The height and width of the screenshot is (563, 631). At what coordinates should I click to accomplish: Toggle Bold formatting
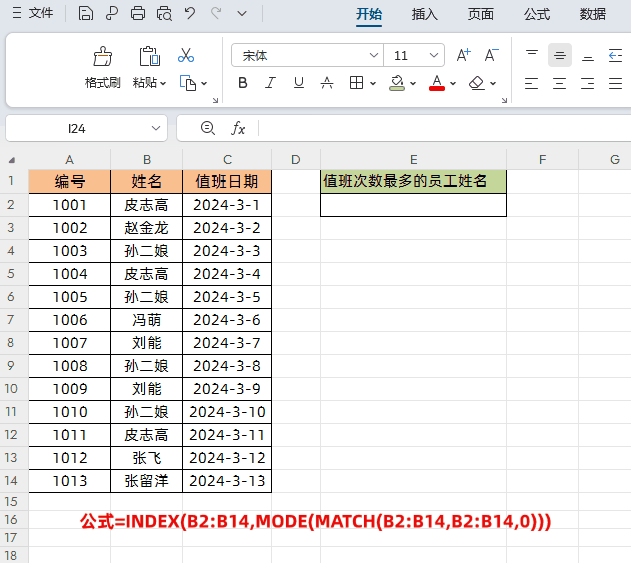point(243,83)
